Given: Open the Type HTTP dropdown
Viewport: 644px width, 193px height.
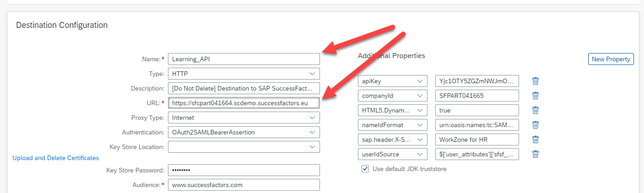Looking at the screenshot, I should (312, 74).
